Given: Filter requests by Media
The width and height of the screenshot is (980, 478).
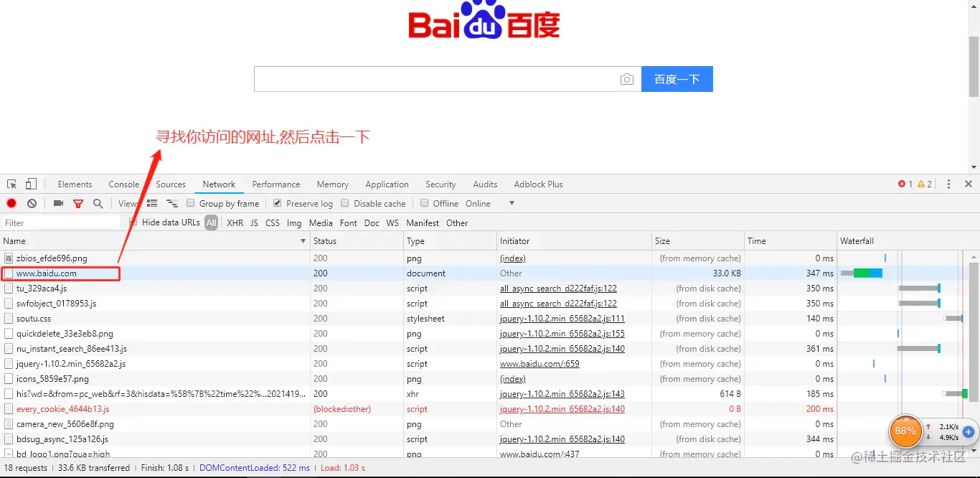Looking at the screenshot, I should pos(321,223).
